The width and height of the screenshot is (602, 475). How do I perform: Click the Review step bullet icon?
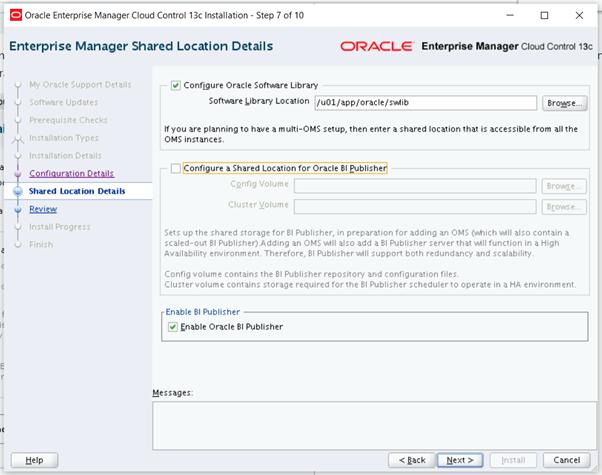click(17, 209)
